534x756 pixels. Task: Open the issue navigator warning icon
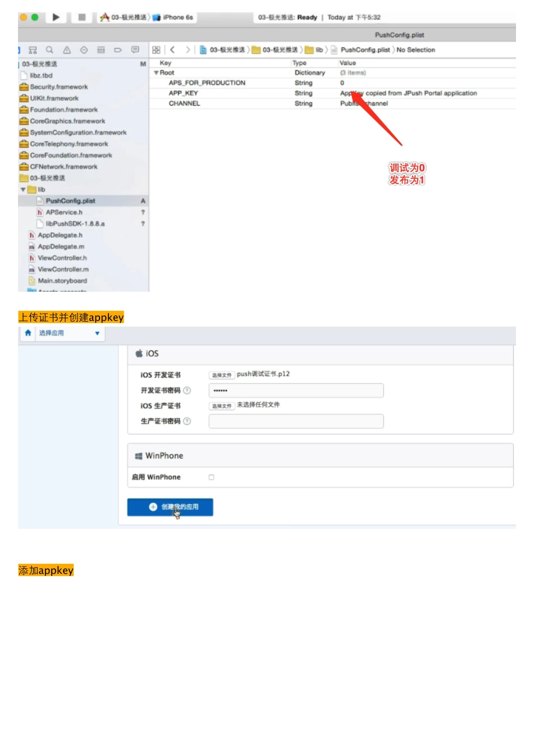67,50
